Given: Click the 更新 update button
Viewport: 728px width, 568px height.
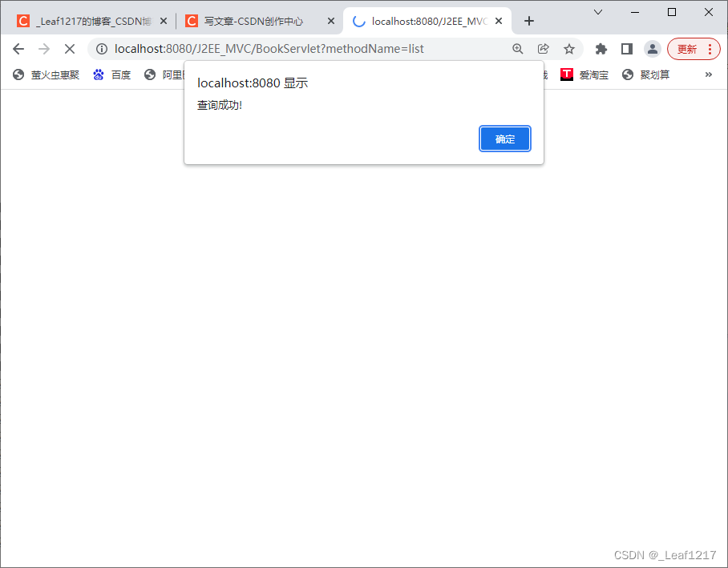Looking at the screenshot, I should 687,49.
